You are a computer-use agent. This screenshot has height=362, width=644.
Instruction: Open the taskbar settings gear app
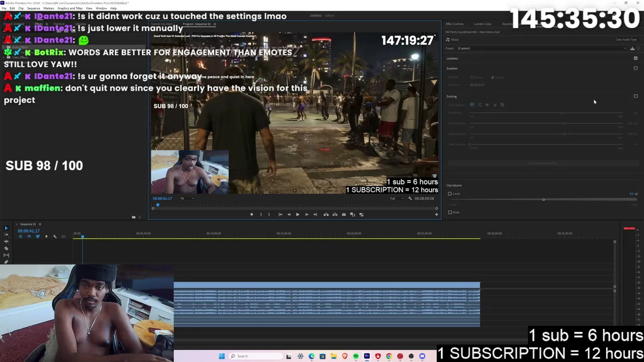tap(300, 356)
